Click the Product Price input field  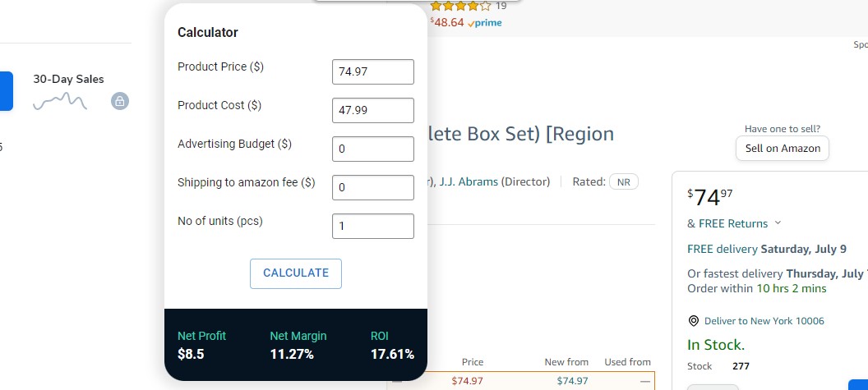pos(372,71)
